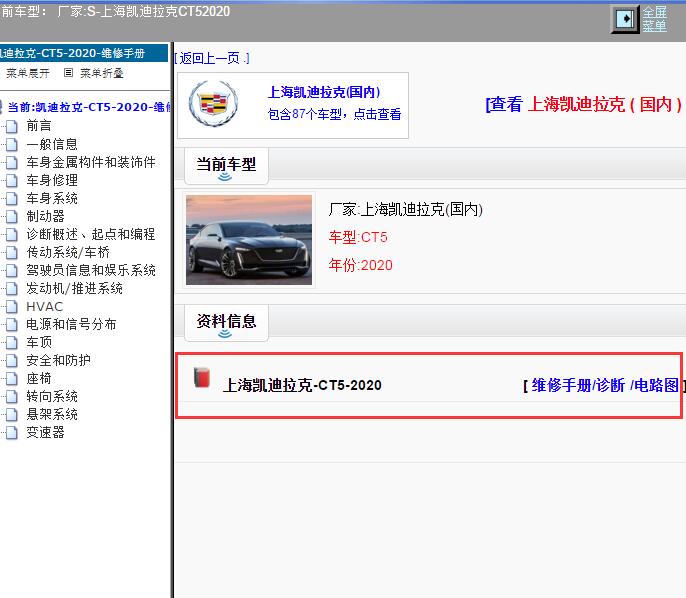The width and height of the screenshot is (686, 598).
Task: Click the page icon beside 诊断概述、起点和编程
Action: click(12, 234)
